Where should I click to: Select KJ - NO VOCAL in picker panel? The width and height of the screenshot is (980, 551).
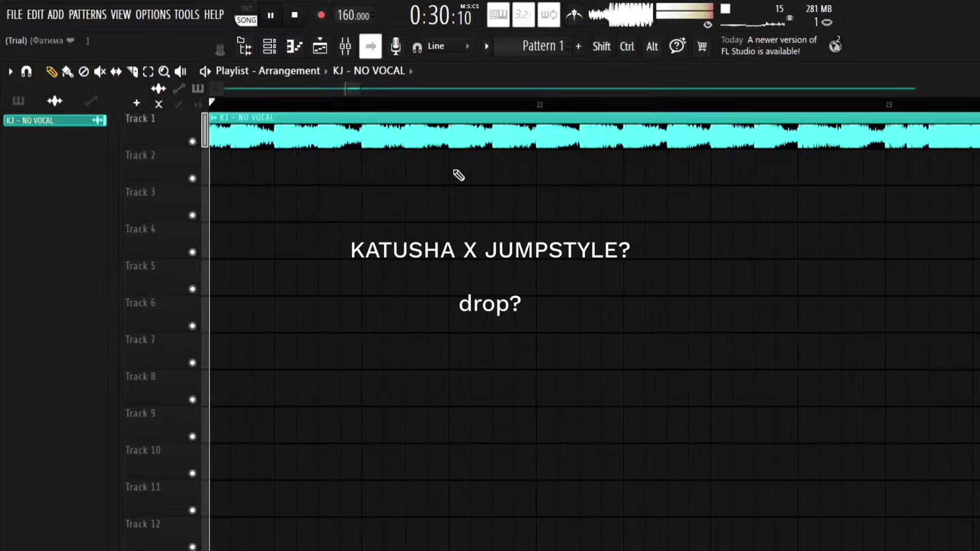tap(55, 120)
